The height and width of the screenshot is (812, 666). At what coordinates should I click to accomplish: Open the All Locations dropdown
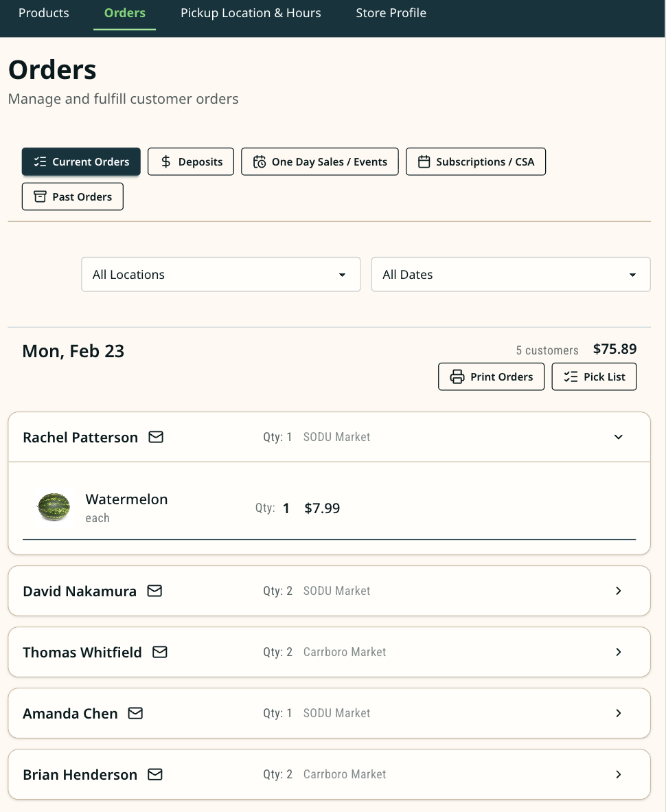point(220,274)
